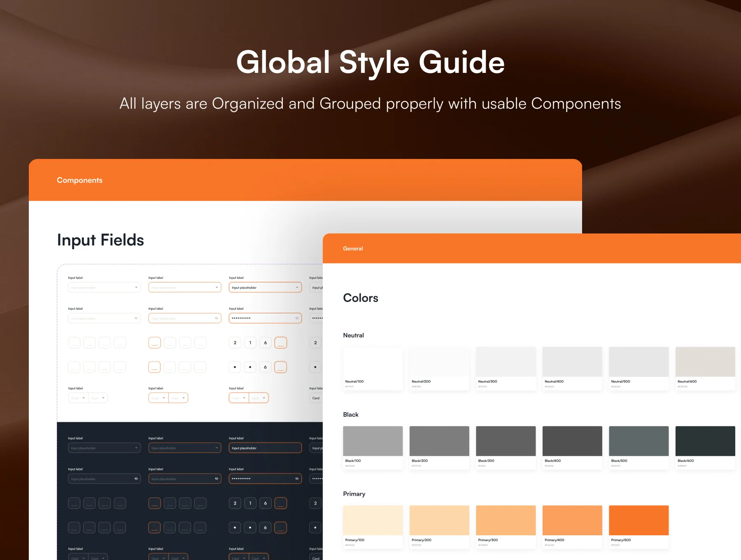Screen dimensions: 741x560
Task: Open chevron of light-theme gray-bordered empty dropdown
Action: click(x=136, y=287)
